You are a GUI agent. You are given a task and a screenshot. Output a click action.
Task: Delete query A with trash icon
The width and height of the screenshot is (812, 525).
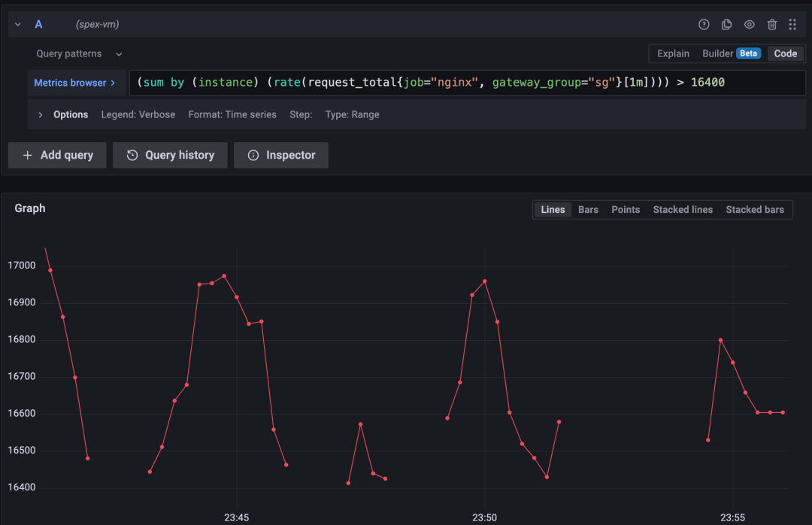click(x=772, y=24)
